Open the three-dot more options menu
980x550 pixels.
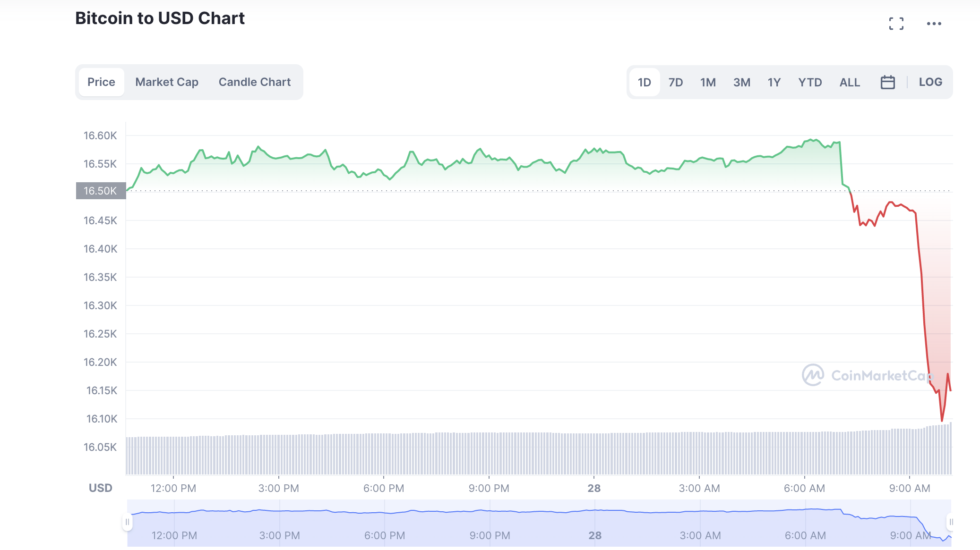tap(934, 24)
